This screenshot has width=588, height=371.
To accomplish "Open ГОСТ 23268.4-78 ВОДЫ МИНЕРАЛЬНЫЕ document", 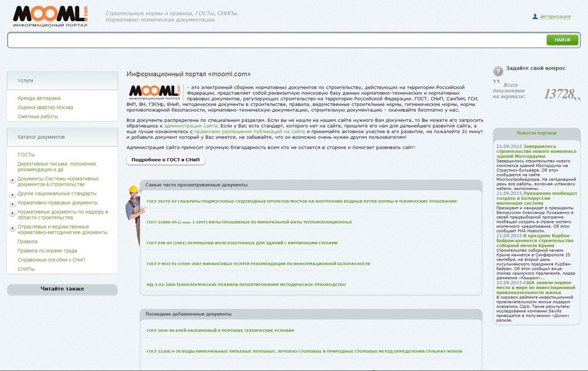I will click(x=304, y=352).
